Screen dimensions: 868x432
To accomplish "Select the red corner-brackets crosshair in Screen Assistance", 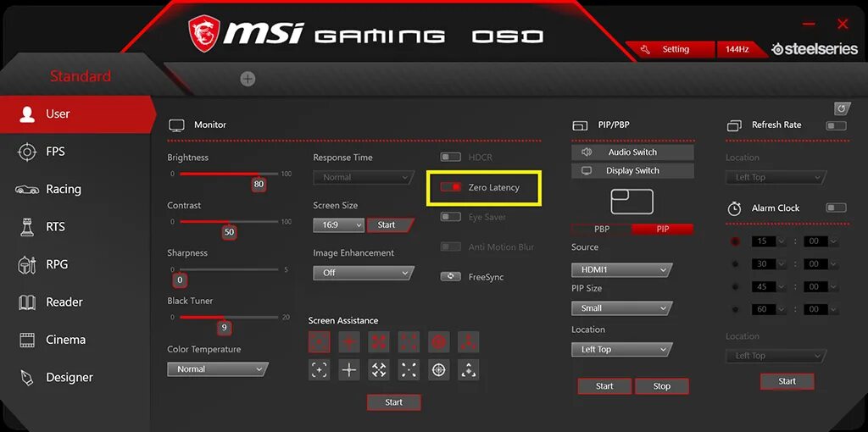I will (x=320, y=342).
